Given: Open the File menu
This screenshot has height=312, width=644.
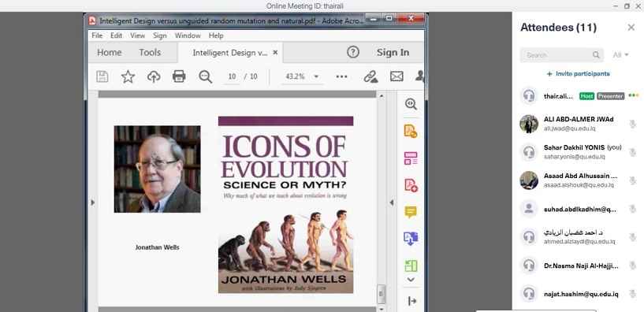Looking at the screenshot, I should [x=97, y=35].
